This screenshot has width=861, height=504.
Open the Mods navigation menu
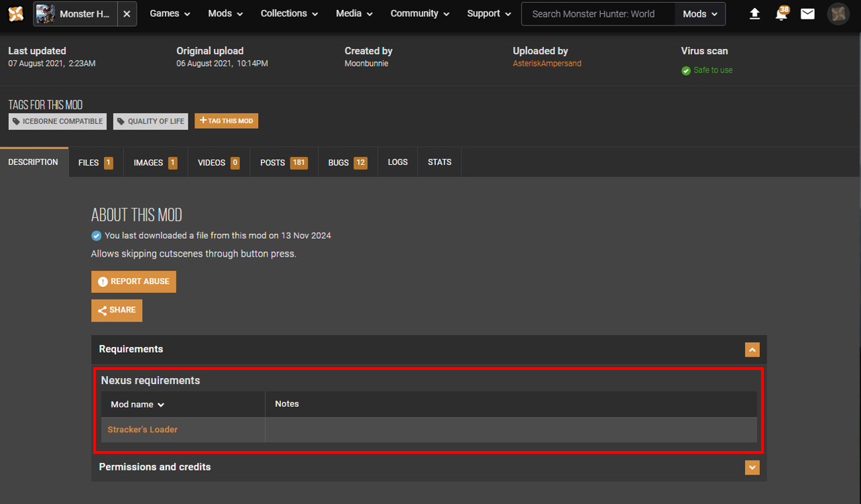[225, 13]
